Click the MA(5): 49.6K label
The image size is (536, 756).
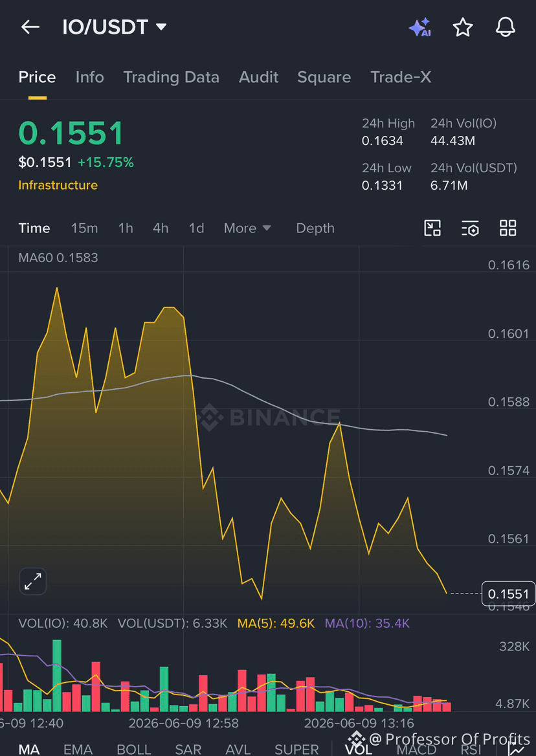click(x=276, y=623)
